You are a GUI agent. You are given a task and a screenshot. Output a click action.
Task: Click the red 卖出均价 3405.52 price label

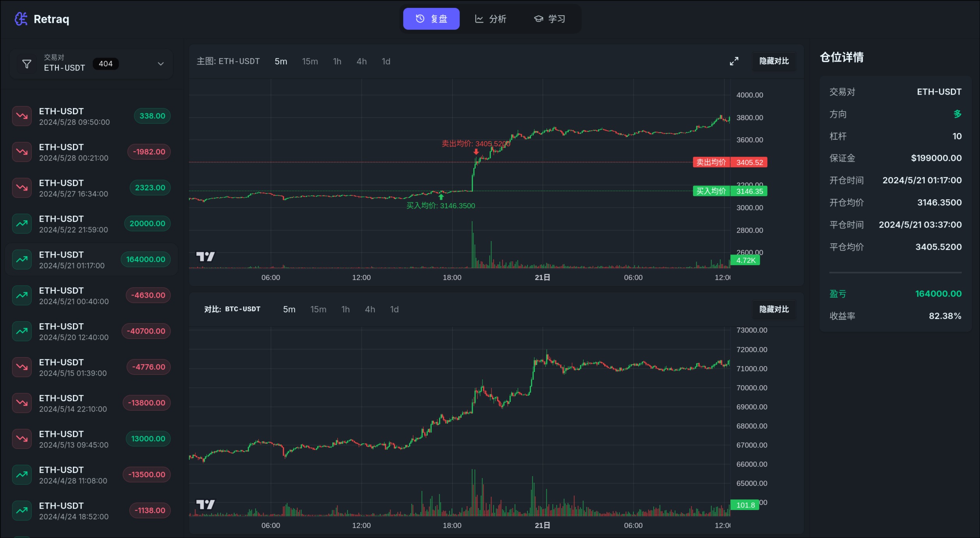(x=730, y=162)
